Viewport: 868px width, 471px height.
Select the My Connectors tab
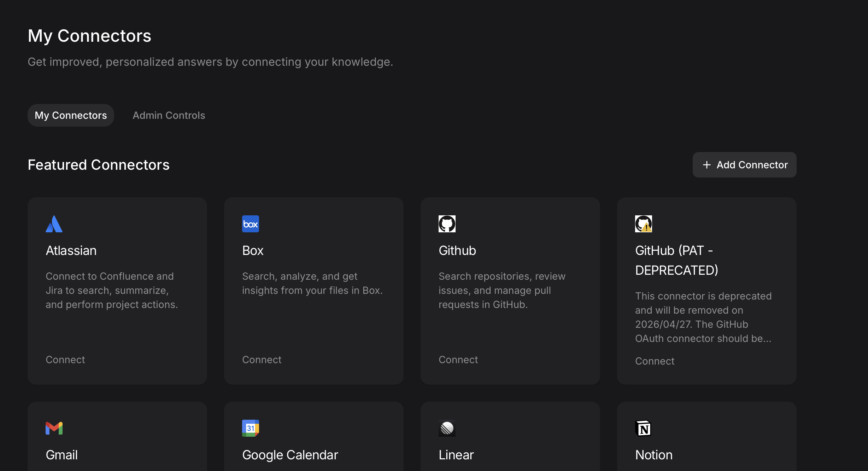click(71, 115)
